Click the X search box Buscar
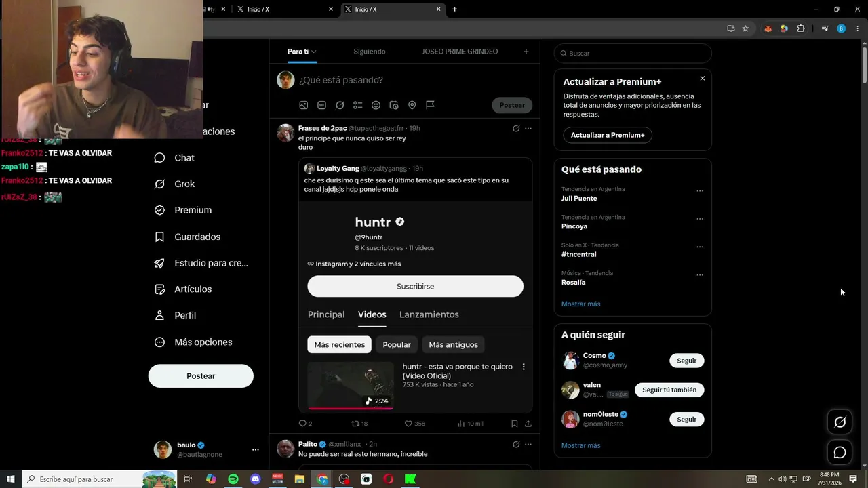Screen dimensions: 868x488 pyautogui.click(x=633, y=54)
